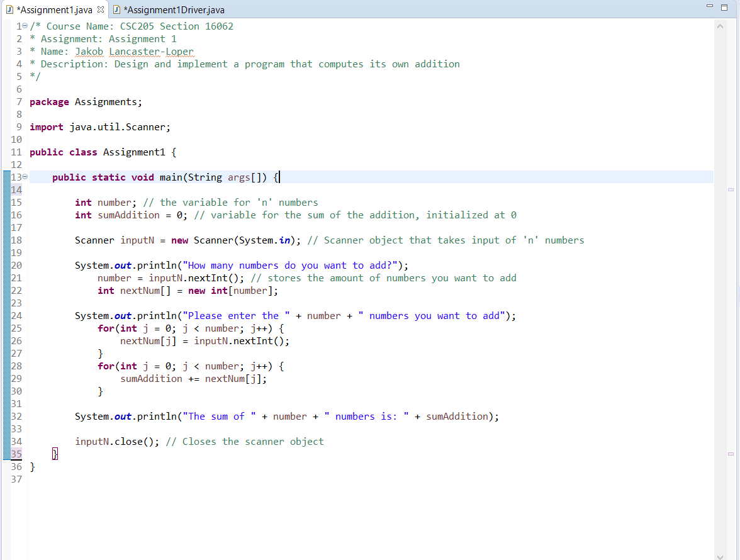
Task: Minimize the editor area
Action: pyautogui.click(x=710, y=6)
